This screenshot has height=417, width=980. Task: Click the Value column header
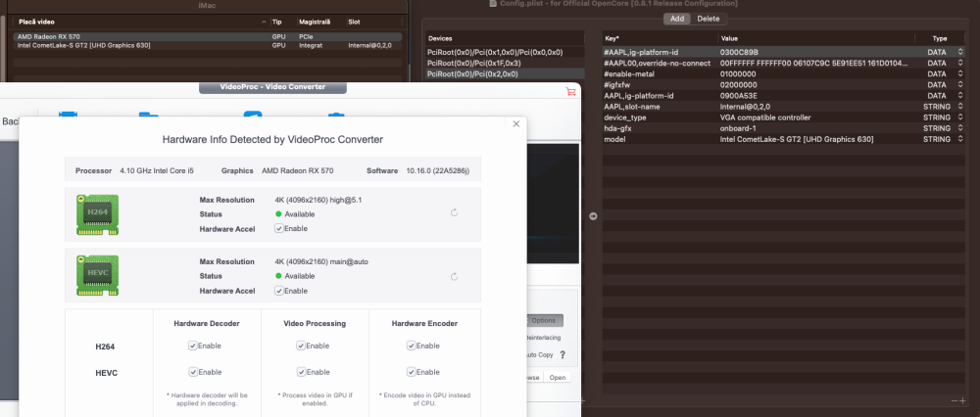click(729, 39)
